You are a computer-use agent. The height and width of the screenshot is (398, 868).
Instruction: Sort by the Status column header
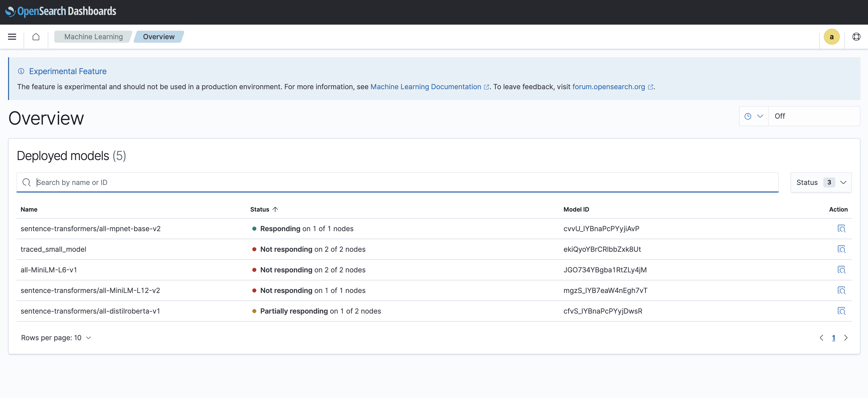tap(264, 209)
